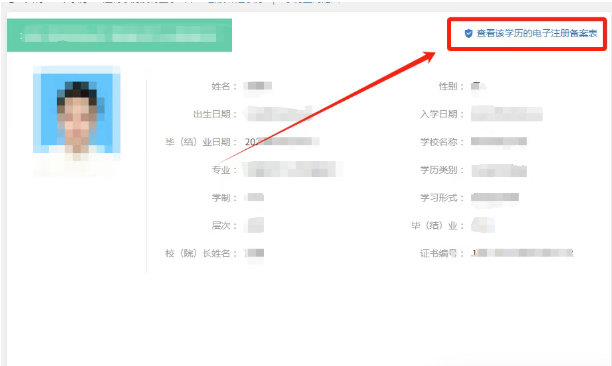Click the blurred value beside 学习形式
The image size is (612, 366).
click(495, 197)
